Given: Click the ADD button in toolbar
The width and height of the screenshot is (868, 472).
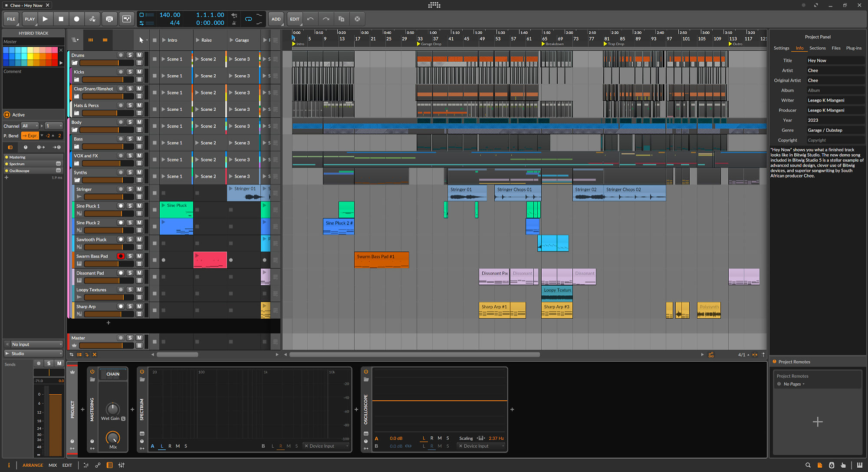Looking at the screenshot, I should point(276,19).
